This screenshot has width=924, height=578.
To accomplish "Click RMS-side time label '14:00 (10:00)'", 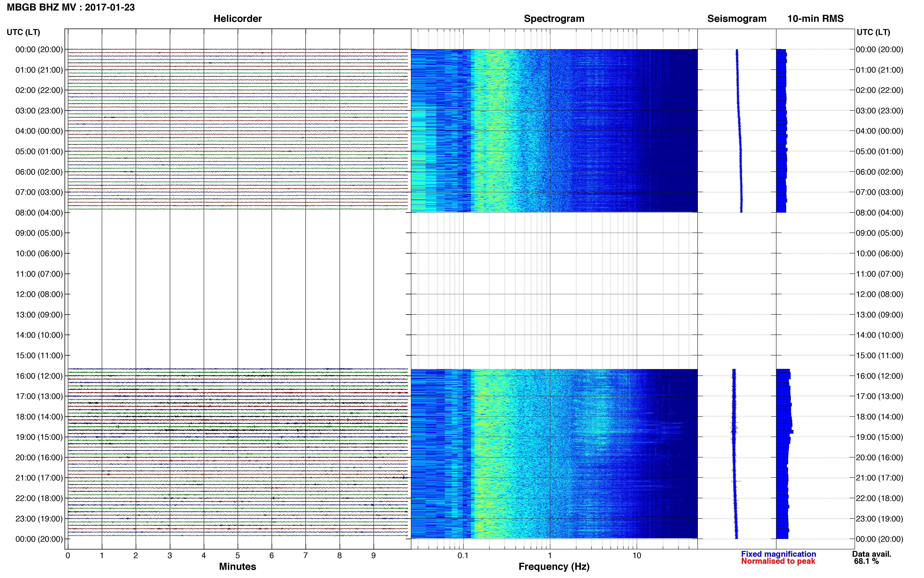I will 879,335.
